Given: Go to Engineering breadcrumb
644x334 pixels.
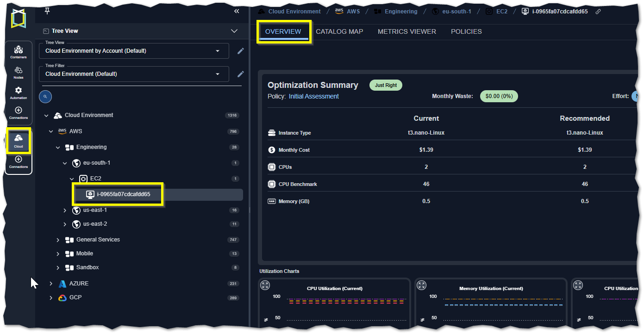Looking at the screenshot, I should pyautogui.click(x=401, y=12).
